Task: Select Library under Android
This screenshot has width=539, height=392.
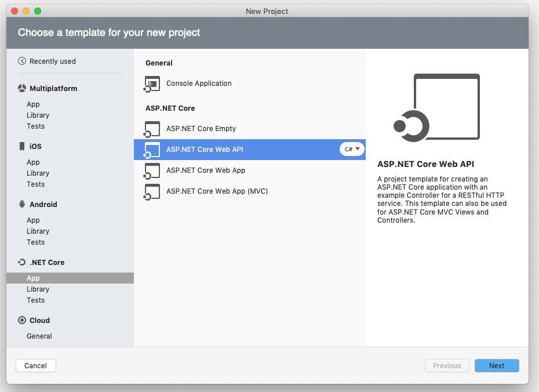Action: [x=38, y=231]
